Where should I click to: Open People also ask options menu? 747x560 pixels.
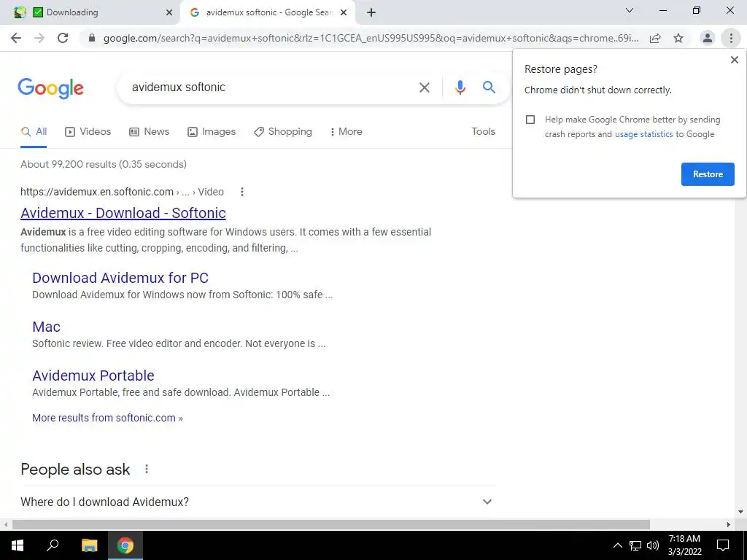click(147, 469)
